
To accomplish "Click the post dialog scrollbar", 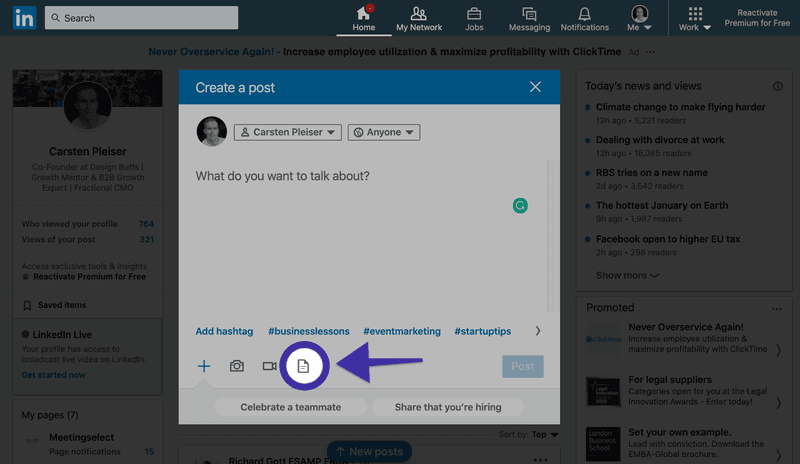I will point(552,235).
